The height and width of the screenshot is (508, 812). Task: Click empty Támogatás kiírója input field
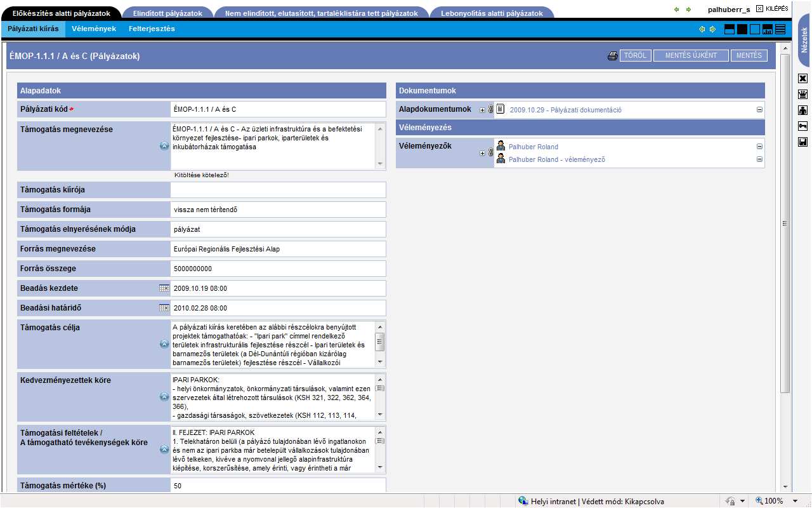point(278,190)
